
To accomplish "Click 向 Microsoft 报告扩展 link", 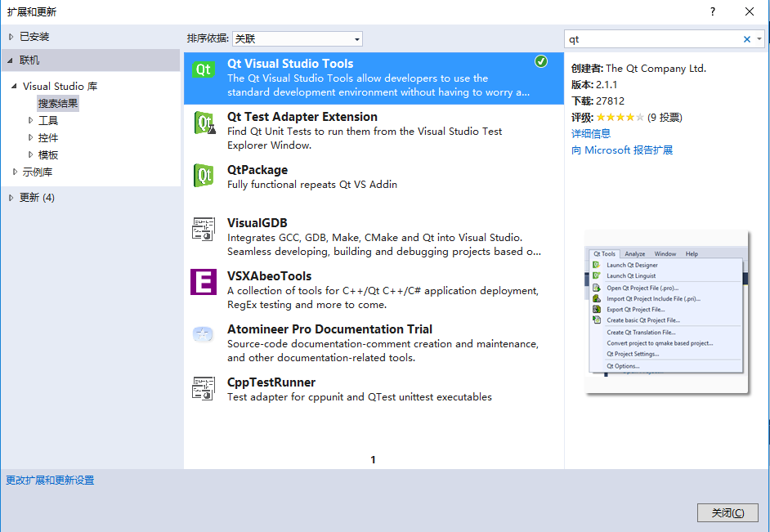I will pyautogui.click(x=622, y=150).
